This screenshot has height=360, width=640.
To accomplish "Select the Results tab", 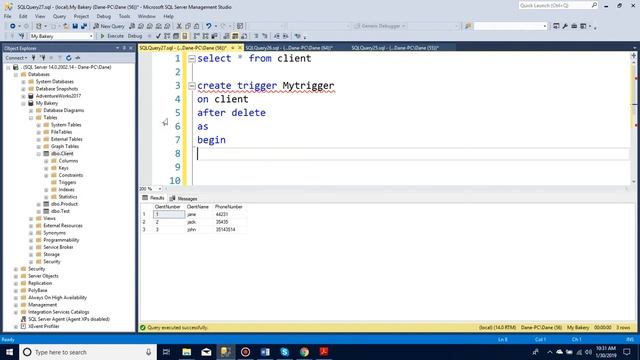I will pos(153,198).
